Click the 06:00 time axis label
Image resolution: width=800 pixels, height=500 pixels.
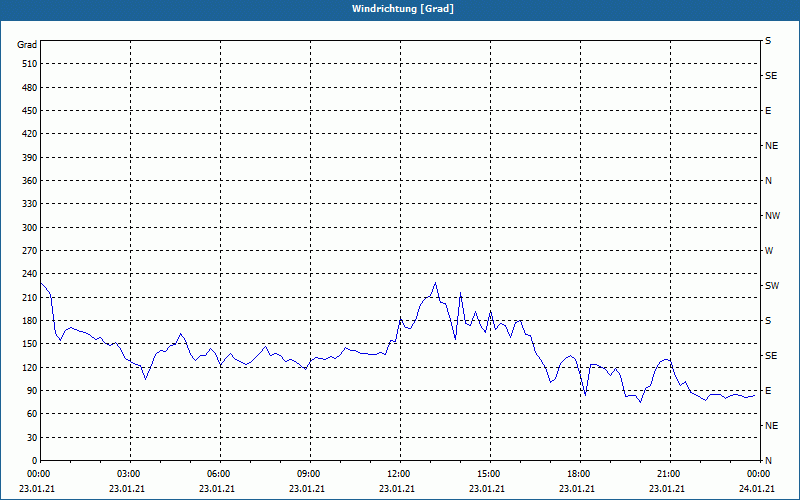[220, 473]
